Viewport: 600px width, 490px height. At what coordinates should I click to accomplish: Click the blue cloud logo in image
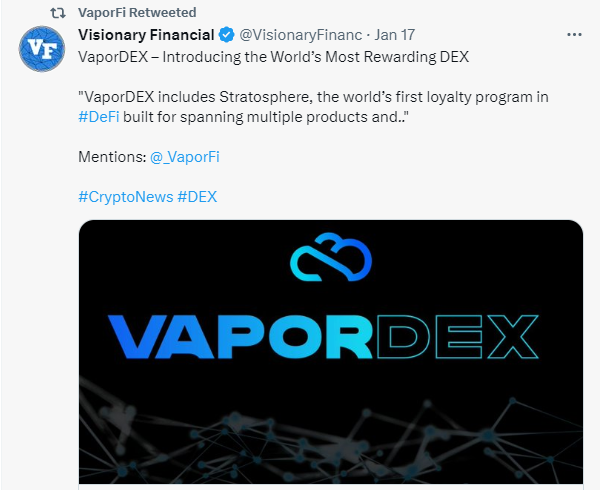(331, 257)
